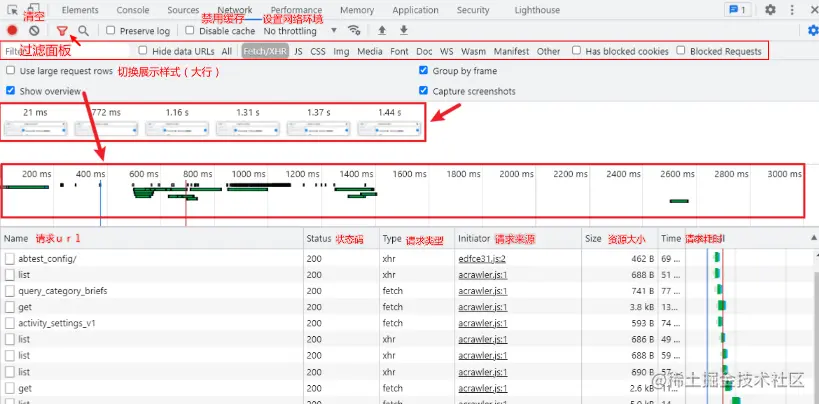Open the edfce31.js:2 initiator link
The height and width of the screenshot is (404, 819).
[x=482, y=259]
